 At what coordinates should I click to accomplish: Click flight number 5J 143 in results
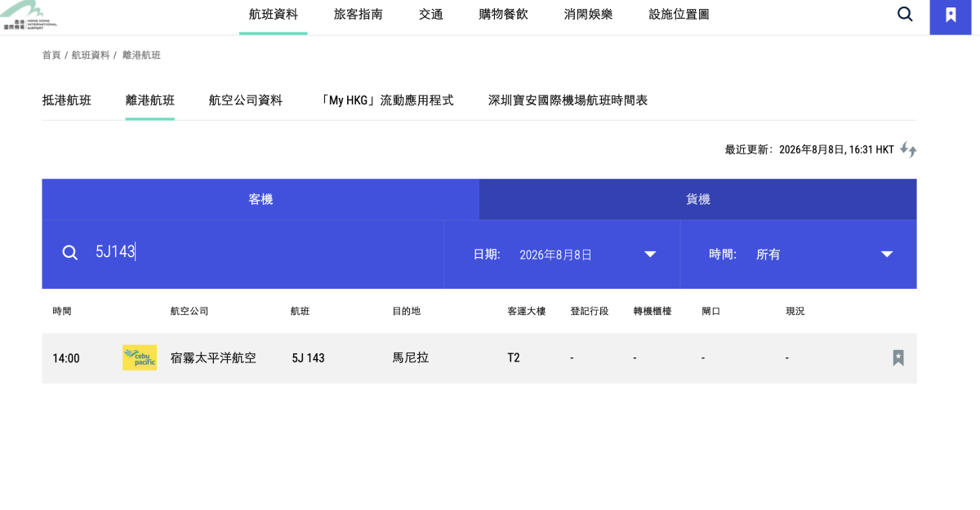tap(309, 358)
